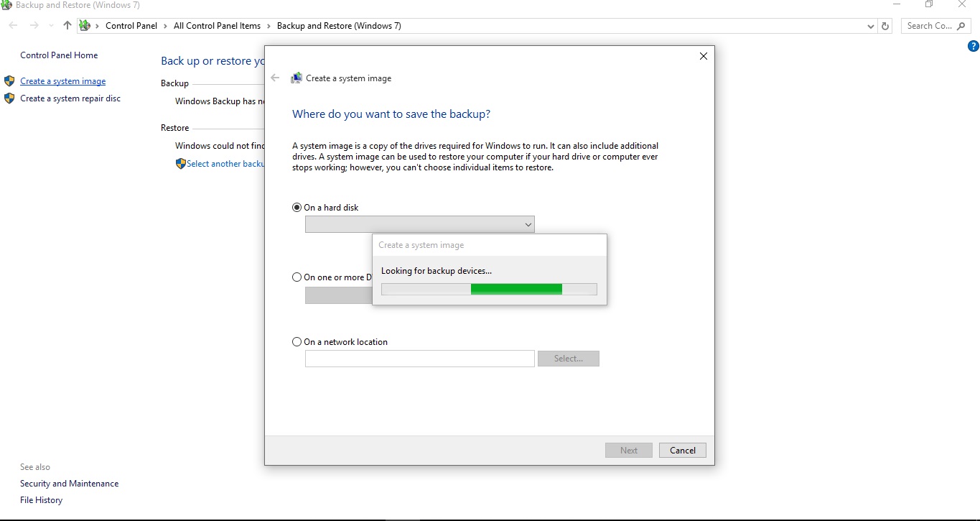Image resolution: width=980 pixels, height=521 pixels.
Task: Click the 'See also' label
Action: coord(35,467)
